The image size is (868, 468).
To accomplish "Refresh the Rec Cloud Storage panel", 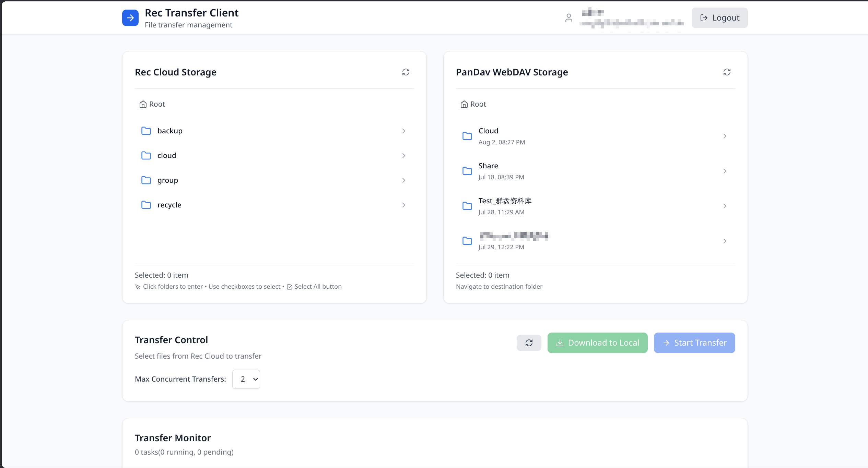I will point(406,72).
